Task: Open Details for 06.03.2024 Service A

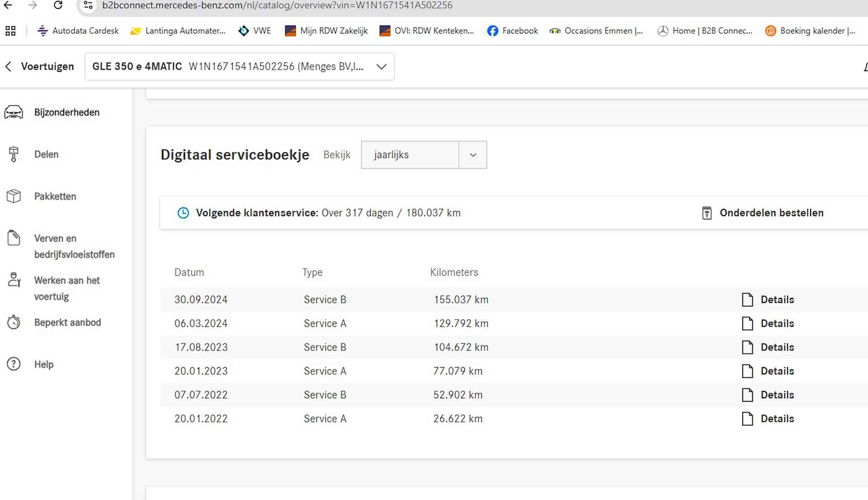Action: coord(768,324)
